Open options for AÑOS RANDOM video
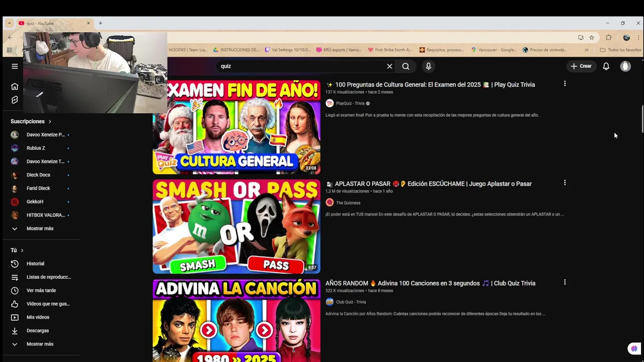 pyautogui.click(x=565, y=283)
